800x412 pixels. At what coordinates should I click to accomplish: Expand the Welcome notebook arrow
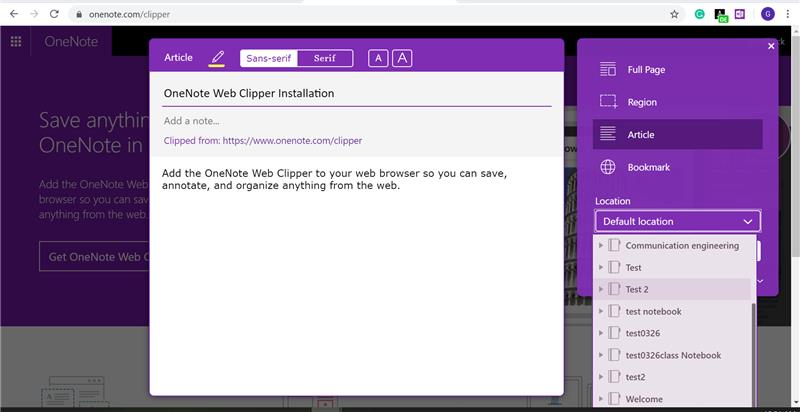coord(601,399)
